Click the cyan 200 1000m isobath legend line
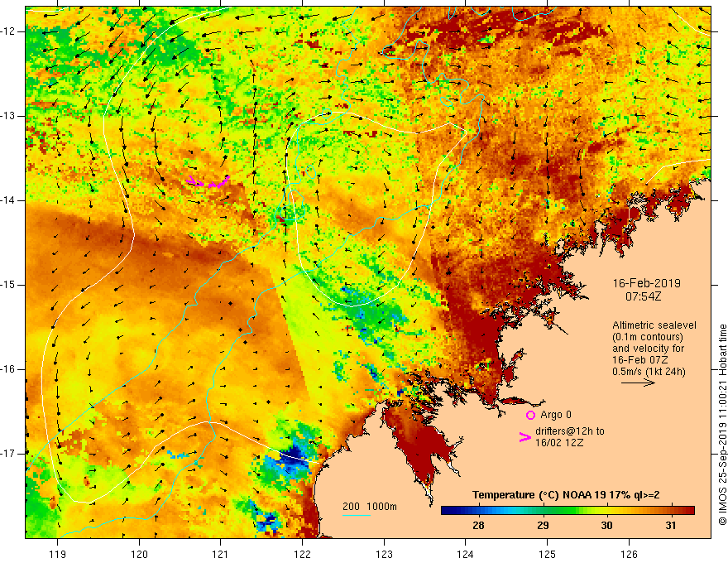This screenshot has width=728, height=563. pyautogui.click(x=357, y=515)
